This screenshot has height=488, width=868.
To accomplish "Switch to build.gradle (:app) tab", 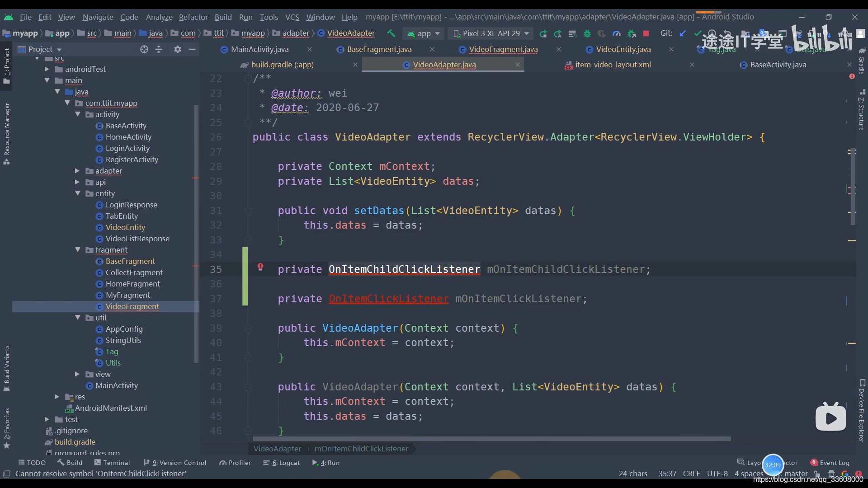I will 282,65.
